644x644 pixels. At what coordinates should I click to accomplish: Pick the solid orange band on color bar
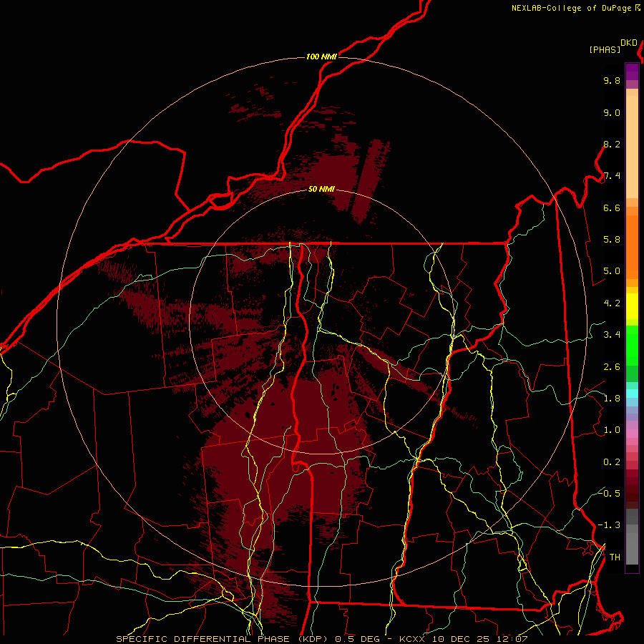(x=632, y=247)
